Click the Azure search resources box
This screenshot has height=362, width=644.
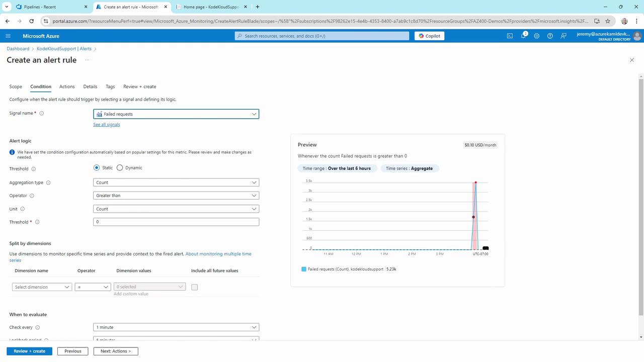(322, 36)
